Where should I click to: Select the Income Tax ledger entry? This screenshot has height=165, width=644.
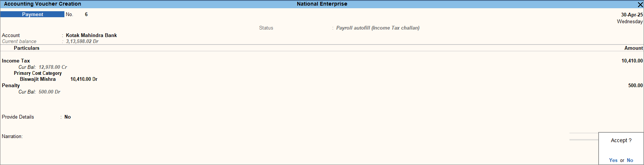click(16, 61)
